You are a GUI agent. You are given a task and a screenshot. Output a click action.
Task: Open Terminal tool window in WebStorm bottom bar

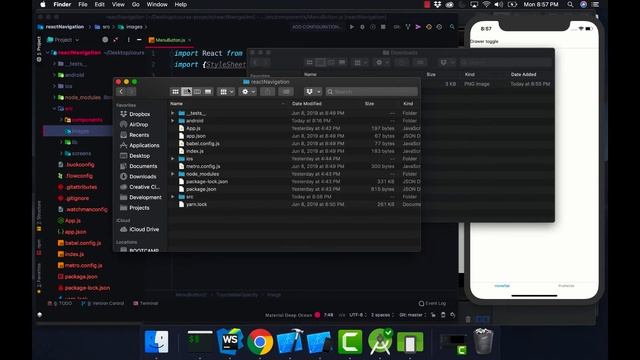pyautogui.click(x=146, y=303)
